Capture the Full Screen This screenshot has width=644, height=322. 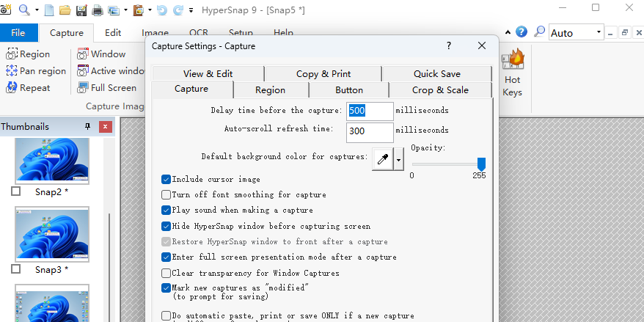click(x=106, y=88)
